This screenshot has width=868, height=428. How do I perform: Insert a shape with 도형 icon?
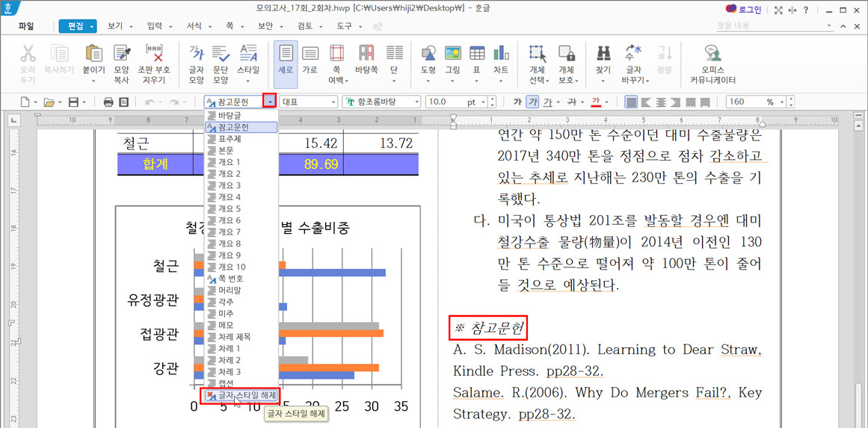(428, 64)
